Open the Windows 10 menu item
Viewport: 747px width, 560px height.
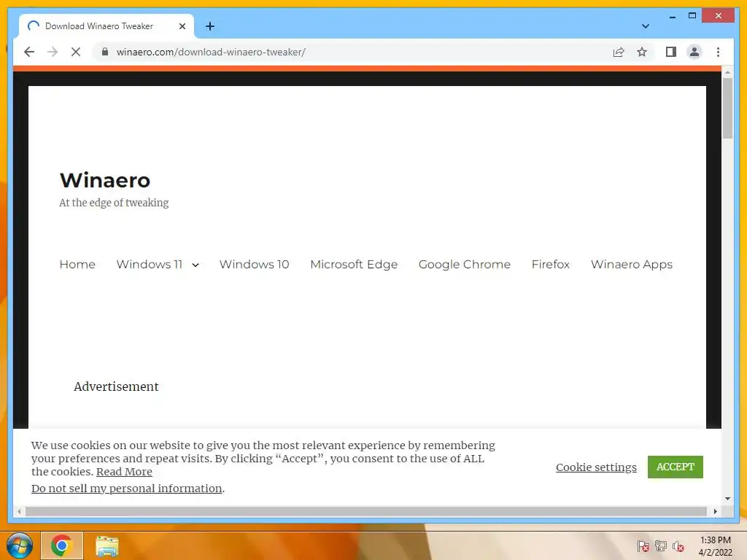254,264
